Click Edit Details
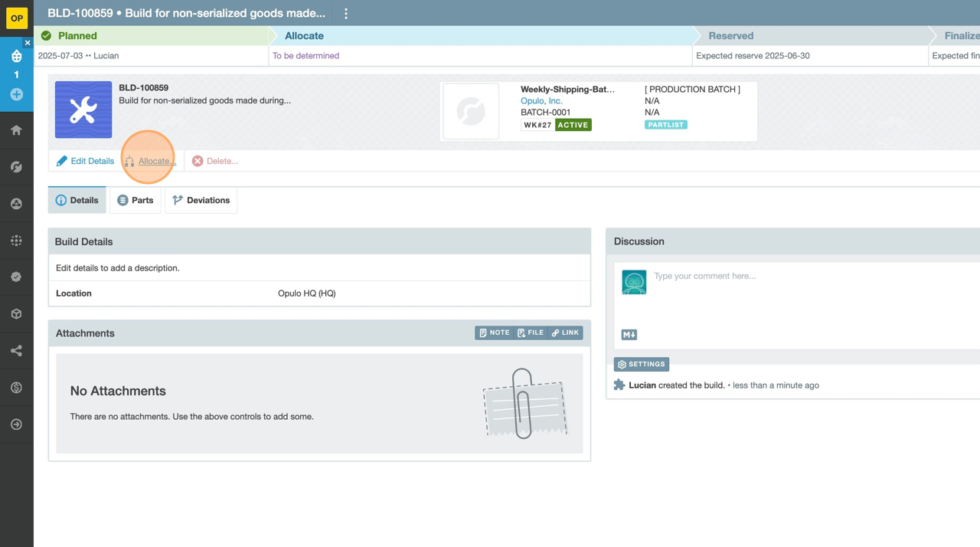The image size is (980, 547). point(85,161)
